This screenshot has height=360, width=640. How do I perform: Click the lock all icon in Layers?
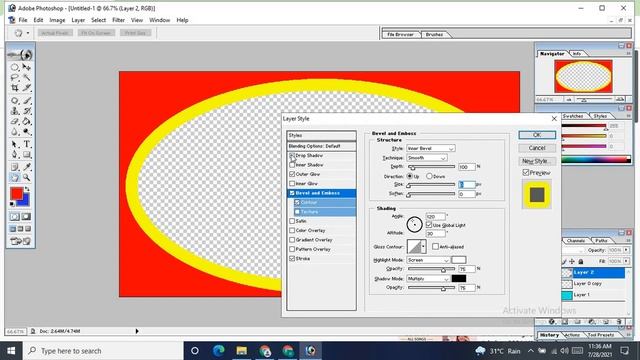coord(580,261)
